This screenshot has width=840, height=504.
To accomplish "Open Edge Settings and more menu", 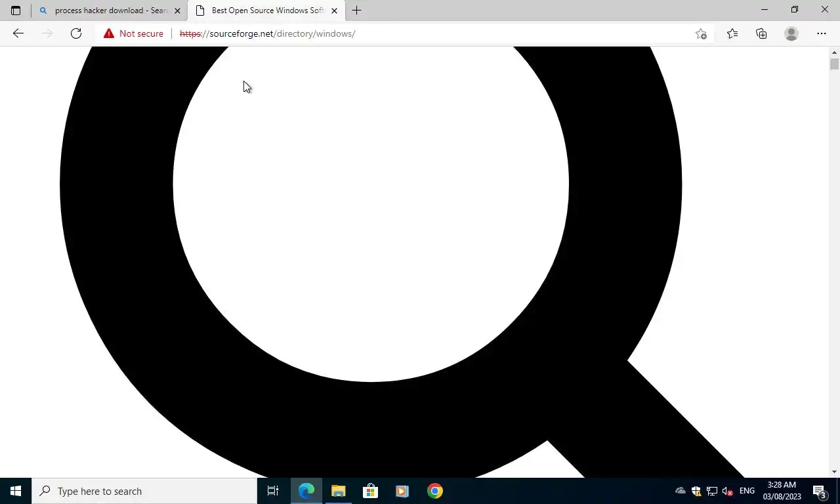I will coord(822,33).
